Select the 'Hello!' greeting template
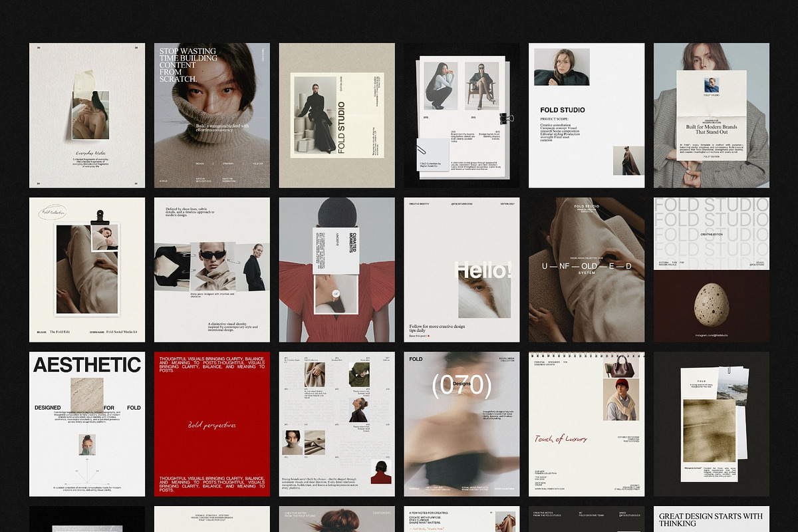The height and width of the screenshot is (532, 798). 462,269
